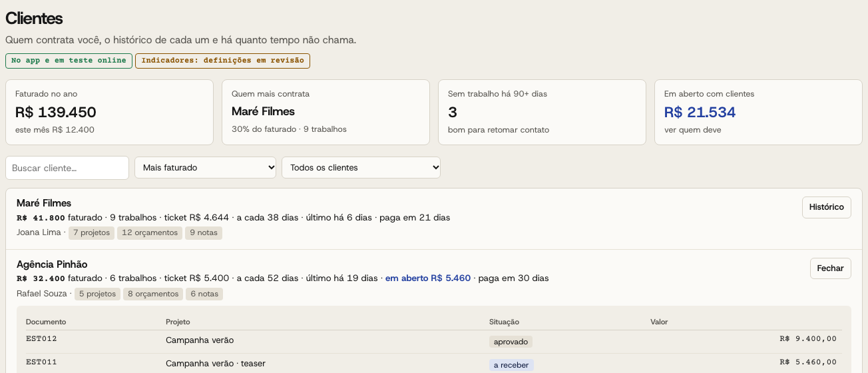Select the 7 projetos tag of Maré Filmes
Image resolution: width=868 pixels, height=373 pixels.
(92, 233)
